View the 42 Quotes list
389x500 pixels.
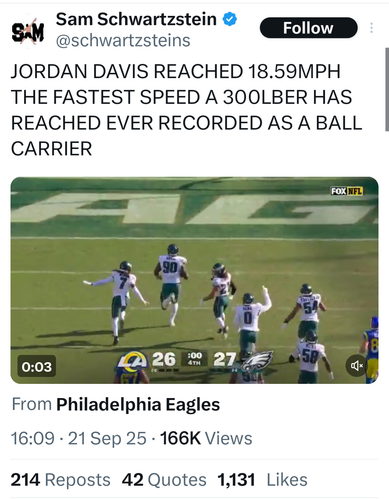click(164, 480)
